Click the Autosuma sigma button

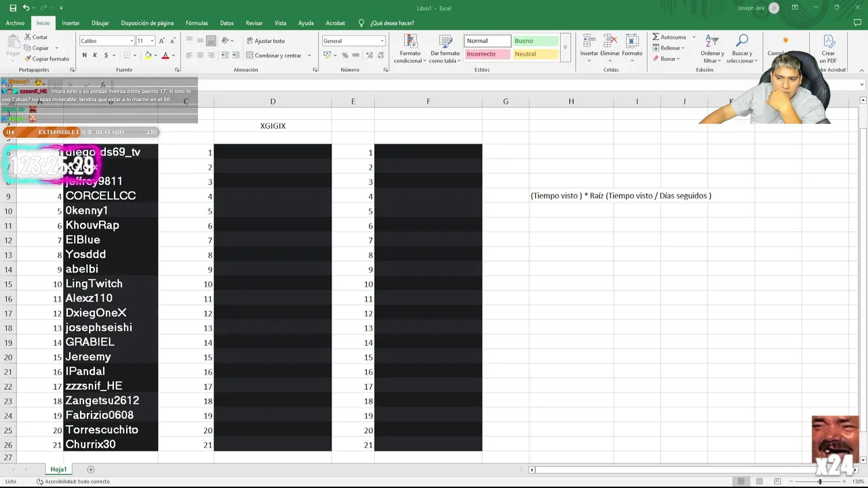[x=669, y=37]
